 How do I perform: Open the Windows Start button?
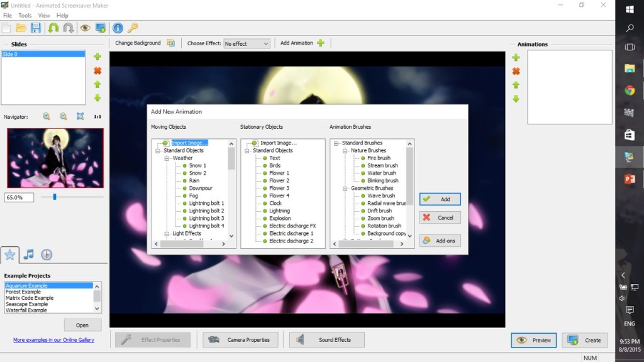(630, 9)
